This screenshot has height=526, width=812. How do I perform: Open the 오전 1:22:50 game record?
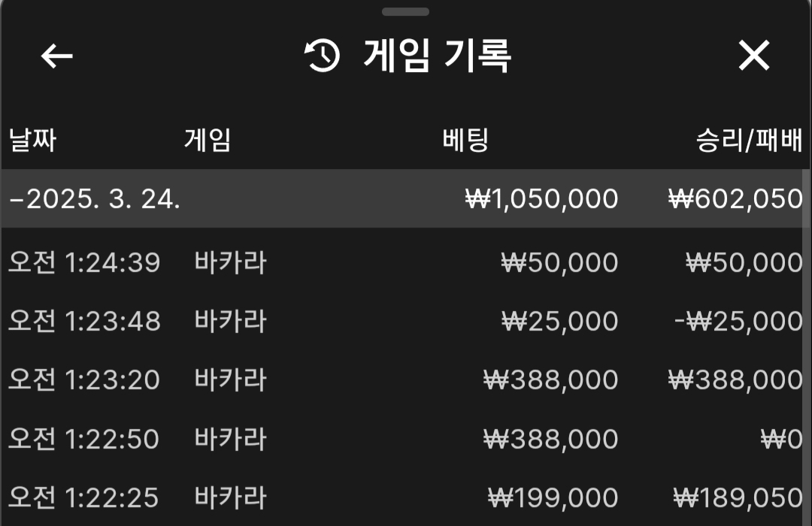tap(84, 439)
